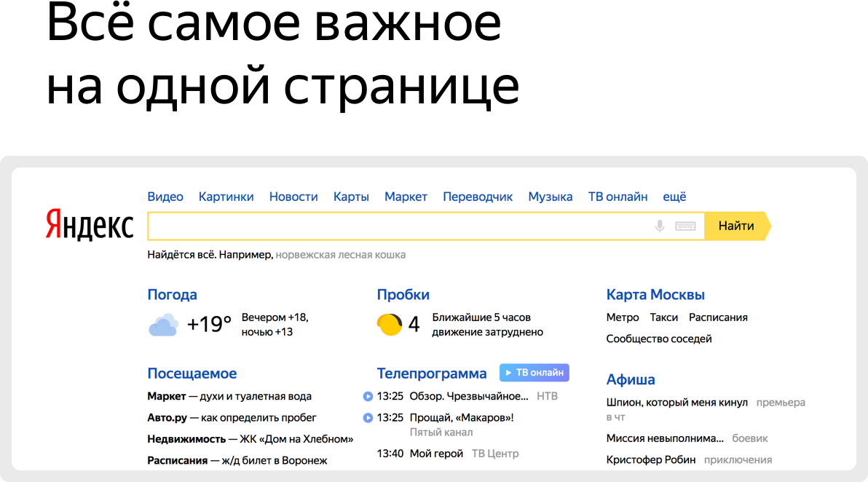This screenshot has height=482, width=868.
Task: Open the on-screen keyboard icon
Action: [x=685, y=226]
